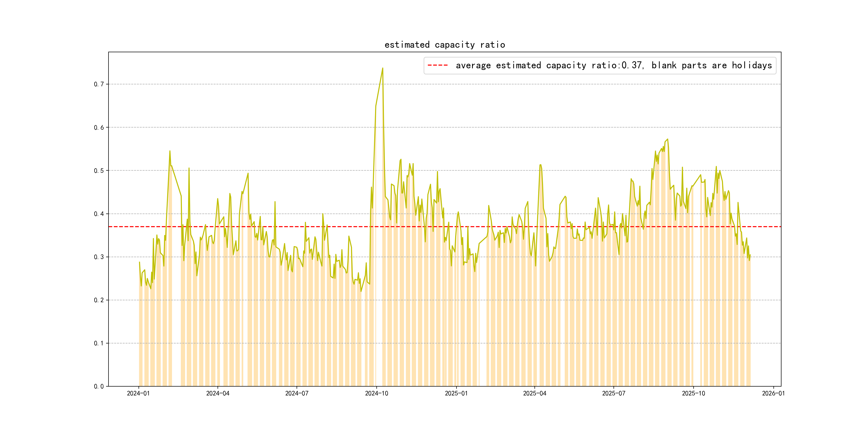Click the 0.3 y-axis tick label
The image size is (868, 434).
pos(99,257)
